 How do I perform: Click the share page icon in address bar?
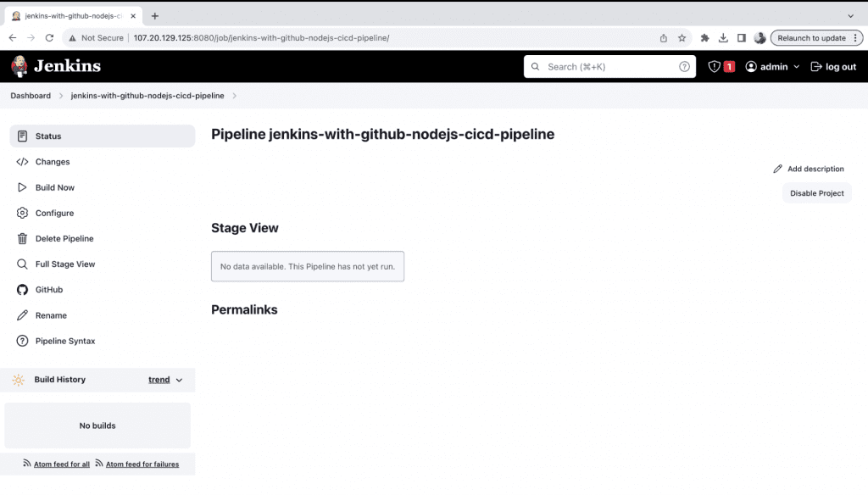tap(663, 38)
